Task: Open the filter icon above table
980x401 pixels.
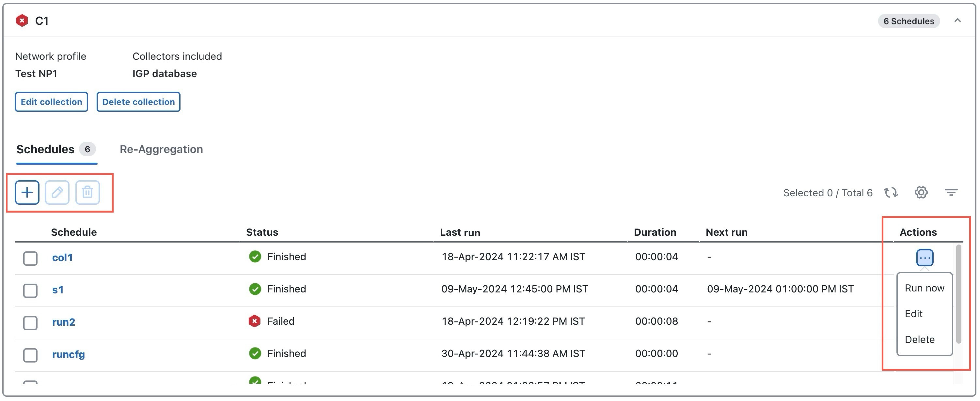Action: click(x=951, y=193)
